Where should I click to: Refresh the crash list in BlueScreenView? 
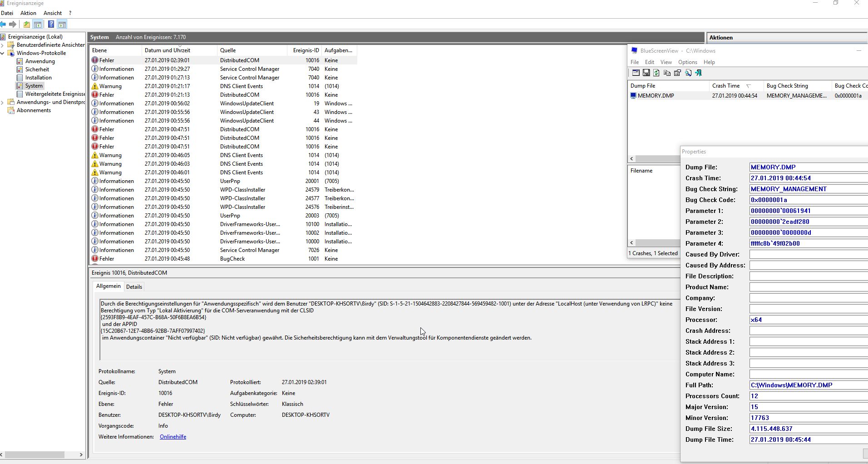click(x=656, y=73)
